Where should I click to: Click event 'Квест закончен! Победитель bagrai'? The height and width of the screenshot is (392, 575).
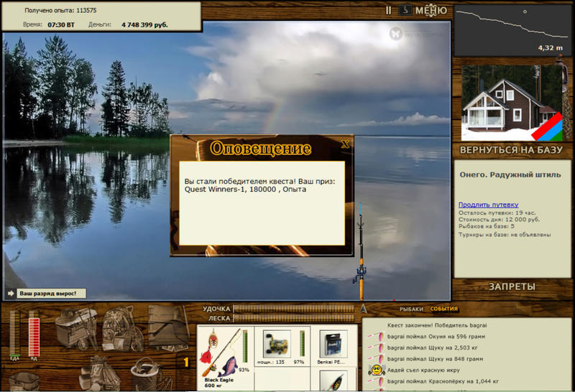[x=437, y=325]
